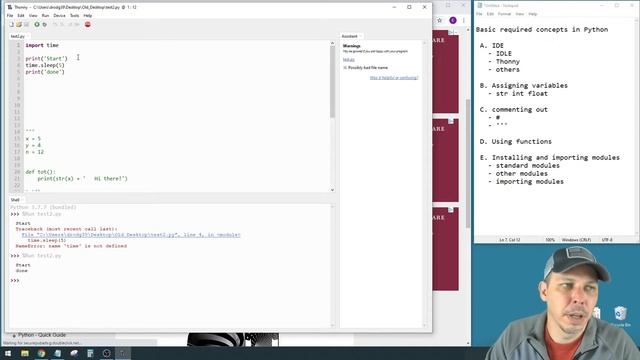Click on 'n = 12' code line
This screenshot has width=640, height=360.
pos(35,152)
